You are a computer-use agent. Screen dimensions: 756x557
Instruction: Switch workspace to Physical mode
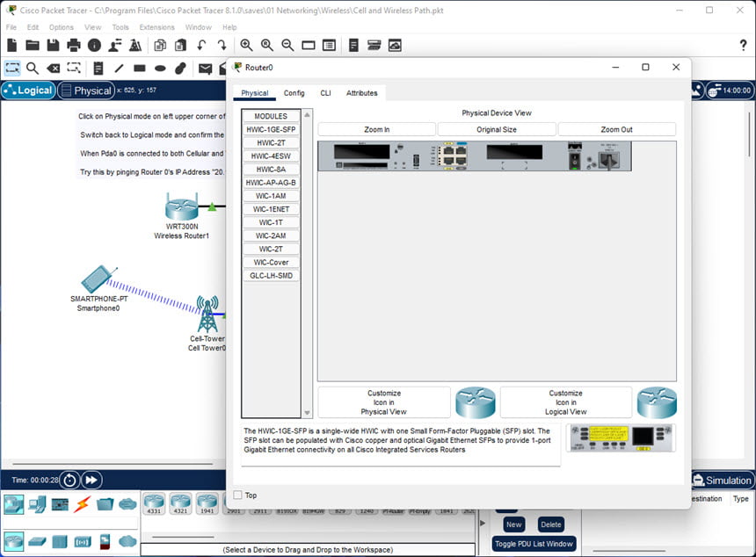coord(86,90)
